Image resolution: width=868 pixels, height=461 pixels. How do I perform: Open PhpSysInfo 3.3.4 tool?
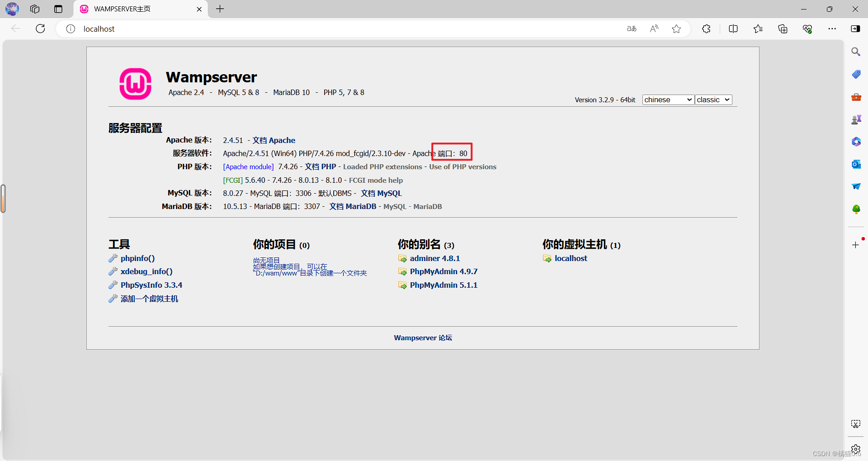[x=151, y=285]
